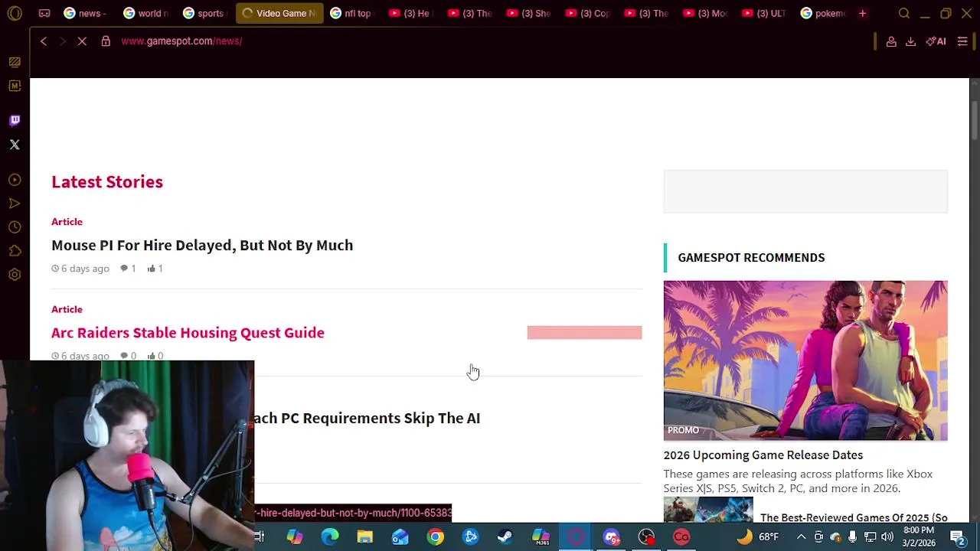
Task: Open "2026 Upcoming Game Release Dates" link
Action: click(x=763, y=455)
